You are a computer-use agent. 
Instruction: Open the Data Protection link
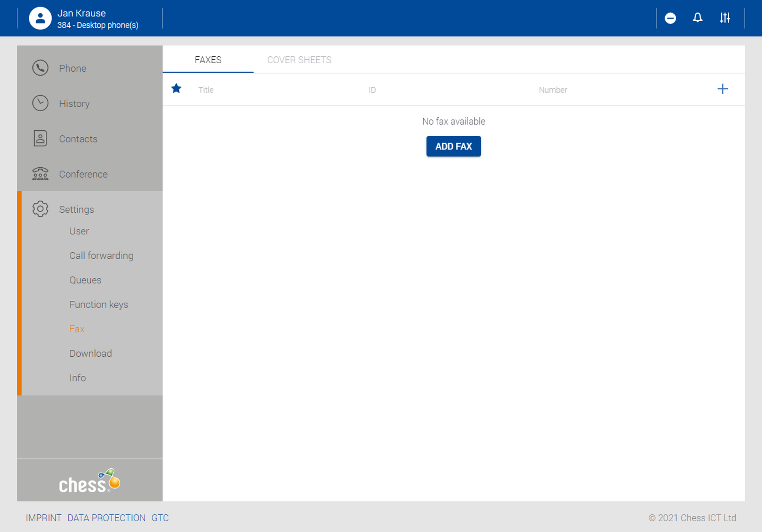(x=106, y=518)
